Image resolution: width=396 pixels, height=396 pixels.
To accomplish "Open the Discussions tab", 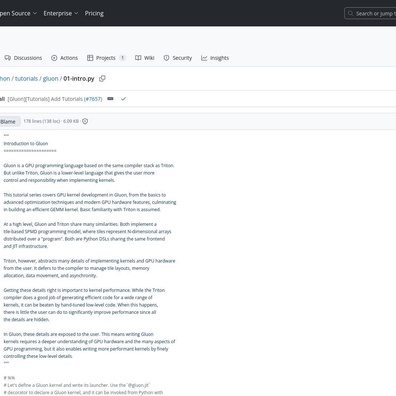I will [23, 58].
